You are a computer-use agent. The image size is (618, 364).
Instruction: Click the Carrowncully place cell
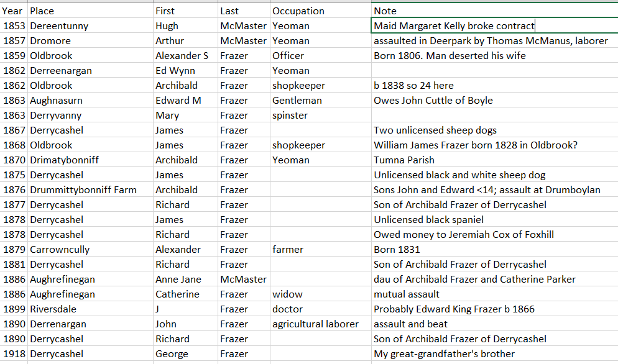(60, 249)
